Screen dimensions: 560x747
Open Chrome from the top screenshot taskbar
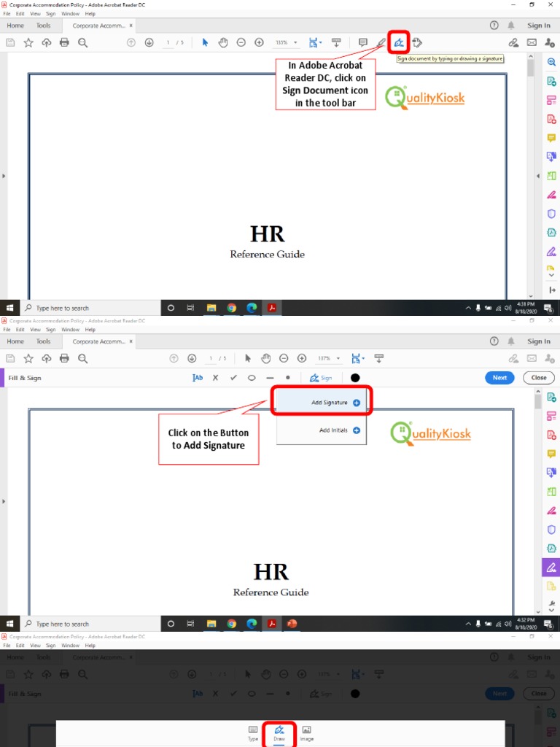click(x=231, y=308)
